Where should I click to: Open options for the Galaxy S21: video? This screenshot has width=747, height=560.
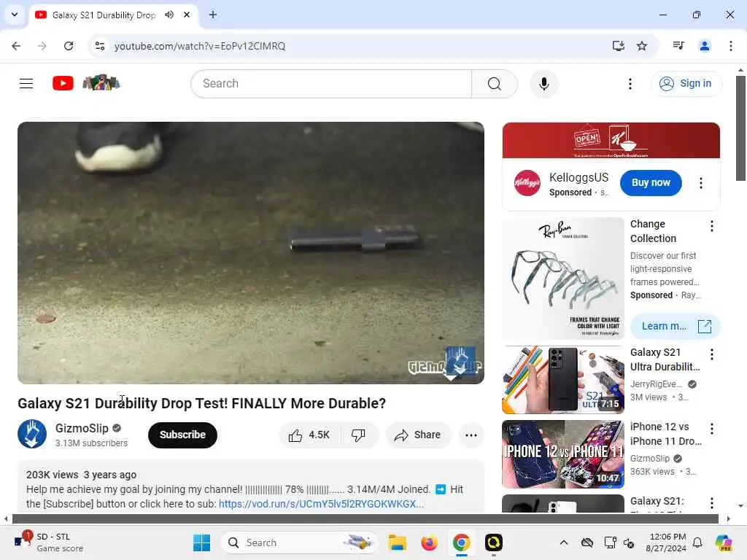(x=711, y=503)
